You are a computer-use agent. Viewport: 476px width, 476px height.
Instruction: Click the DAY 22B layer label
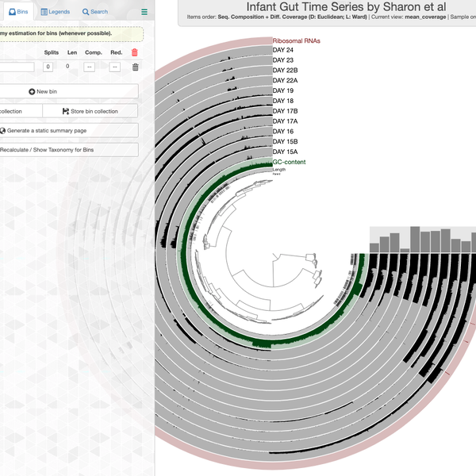(285, 70)
